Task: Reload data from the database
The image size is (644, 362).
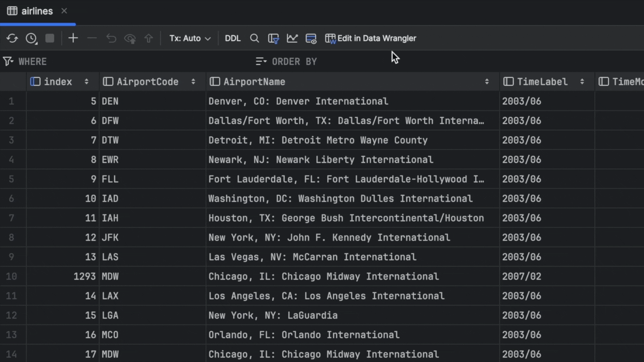Action: (x=12, y=38)
